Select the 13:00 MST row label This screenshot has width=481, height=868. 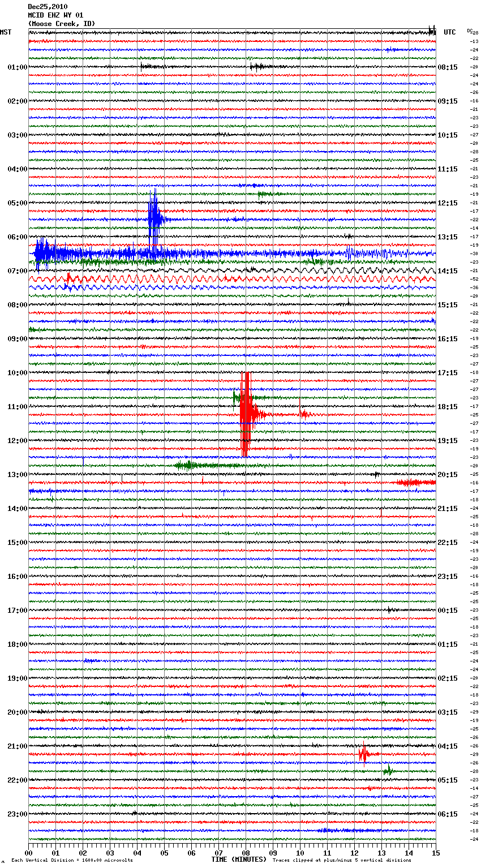pos(18,475)
